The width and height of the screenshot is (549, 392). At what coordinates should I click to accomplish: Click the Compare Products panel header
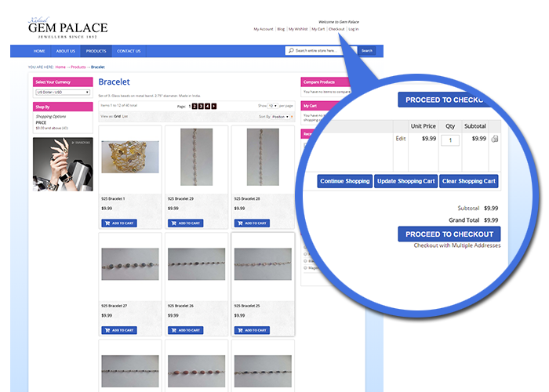click(325, 82)
